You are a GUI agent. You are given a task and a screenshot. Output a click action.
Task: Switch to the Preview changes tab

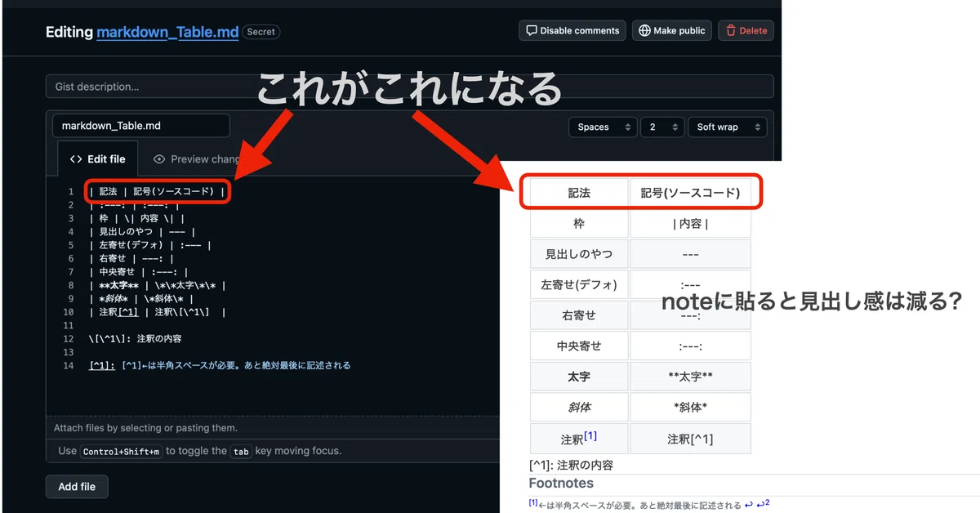coord(196,159)
